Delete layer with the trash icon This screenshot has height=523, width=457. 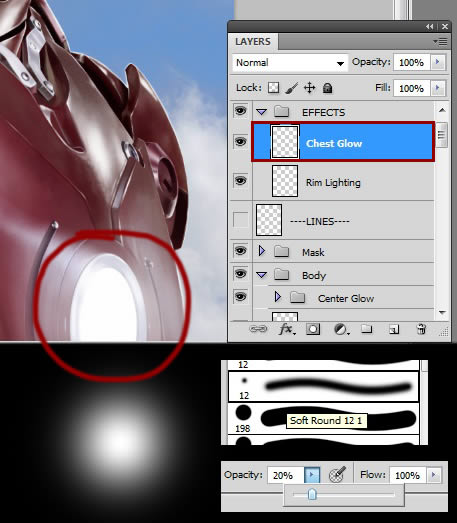click(421, 329)
